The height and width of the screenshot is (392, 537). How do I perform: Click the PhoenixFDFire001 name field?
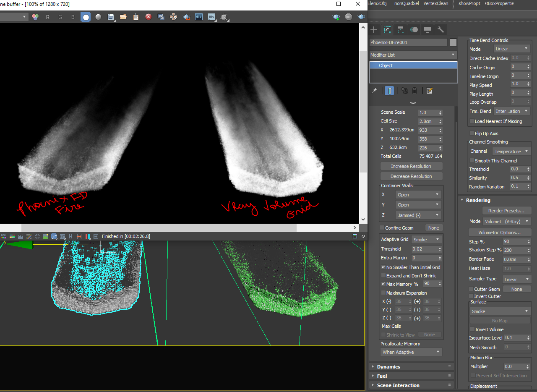408,42
